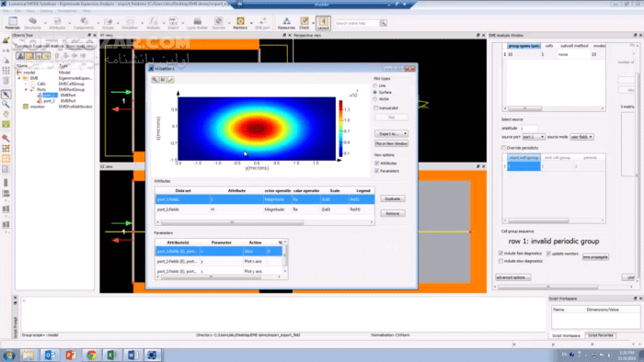This screenshot has height=362, width=644.
Task: Open the Export to dropdown
Action: 391,133
